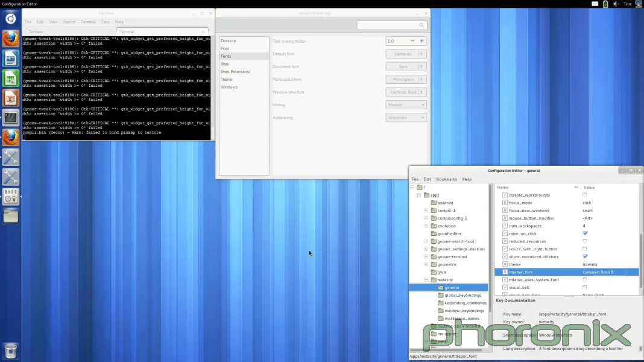The width and height of the screenshot is (644, 362).
Task: Toggle the raise_on_click checkbox
Action: click(584, 233)
